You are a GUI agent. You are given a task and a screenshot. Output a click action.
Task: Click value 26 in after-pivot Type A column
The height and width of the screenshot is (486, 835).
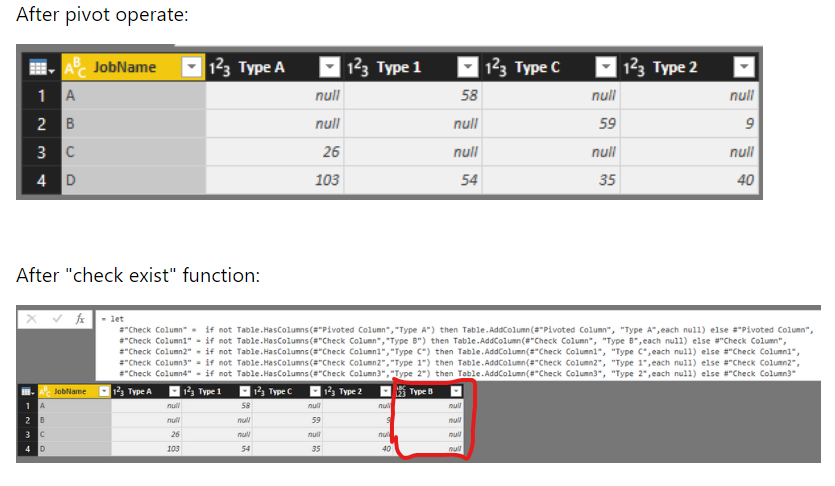pyautogui.click(x=331, y=152)
